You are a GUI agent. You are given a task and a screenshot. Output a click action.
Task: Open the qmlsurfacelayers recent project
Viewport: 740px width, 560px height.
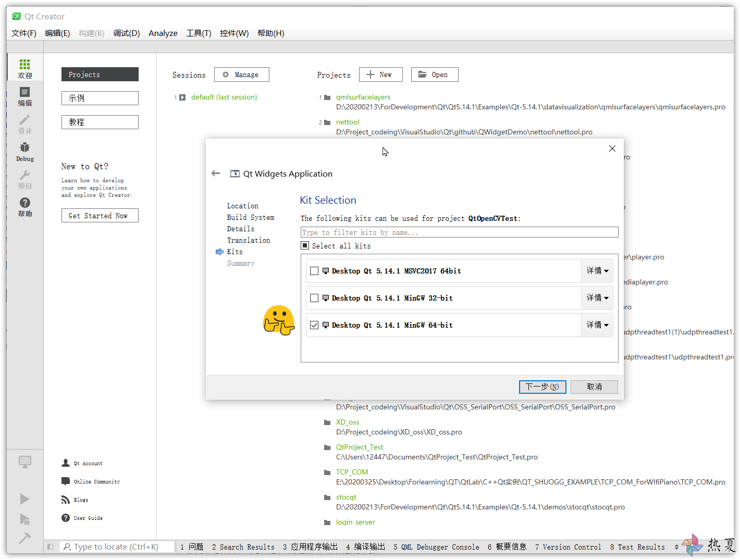(363, 97)
